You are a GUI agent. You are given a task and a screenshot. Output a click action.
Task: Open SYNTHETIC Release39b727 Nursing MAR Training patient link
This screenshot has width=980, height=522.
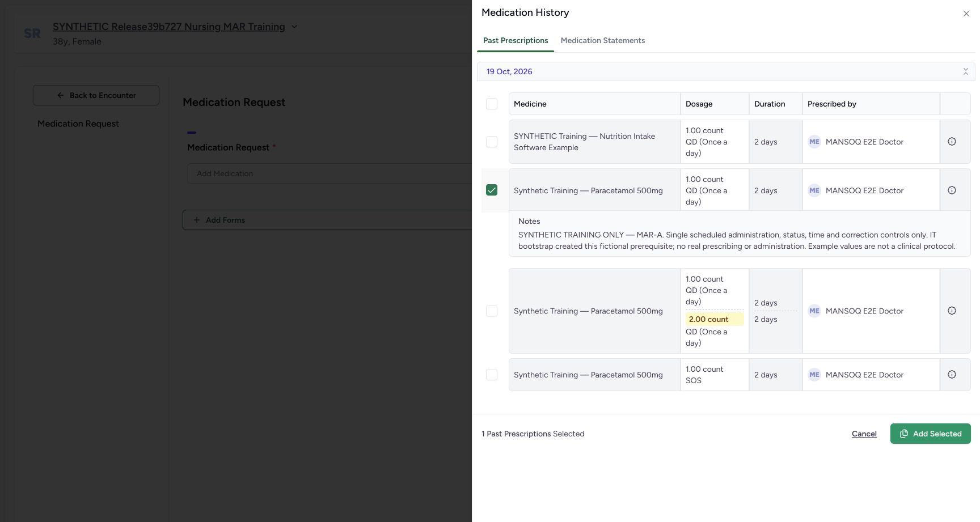click(169, 27)
